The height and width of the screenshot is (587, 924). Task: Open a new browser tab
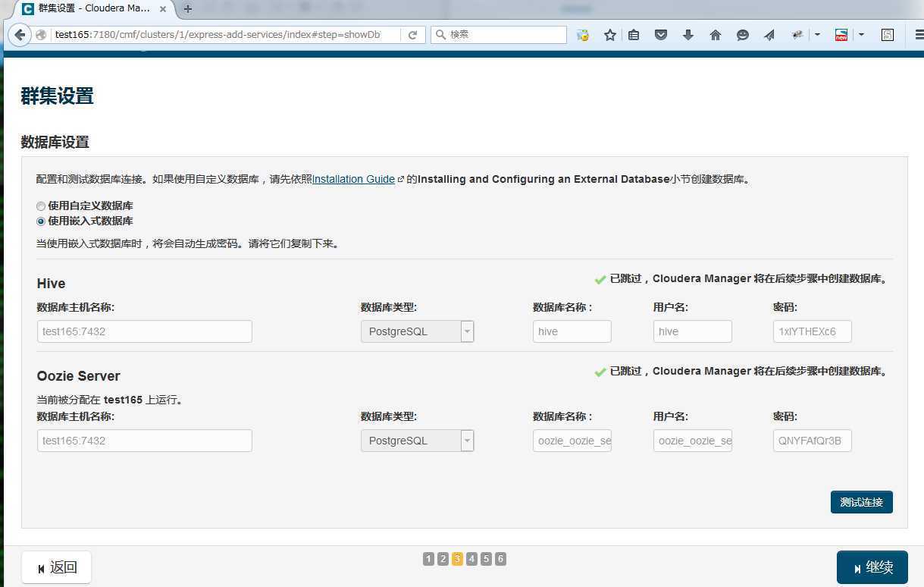(x=188, y=9)
